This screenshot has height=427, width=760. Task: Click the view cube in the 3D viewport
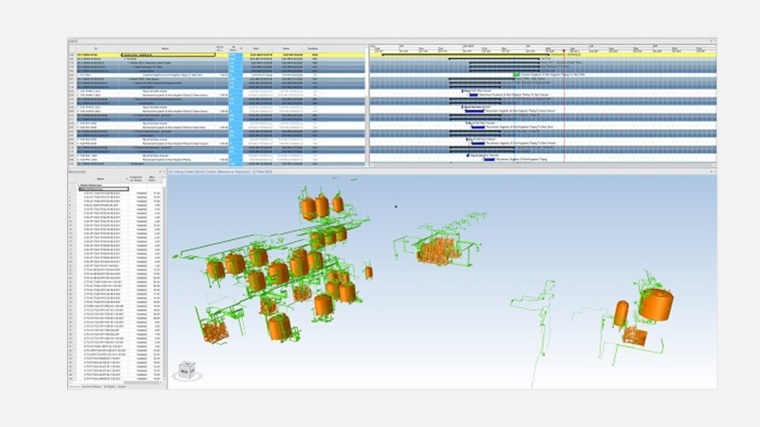pos(187,370)
